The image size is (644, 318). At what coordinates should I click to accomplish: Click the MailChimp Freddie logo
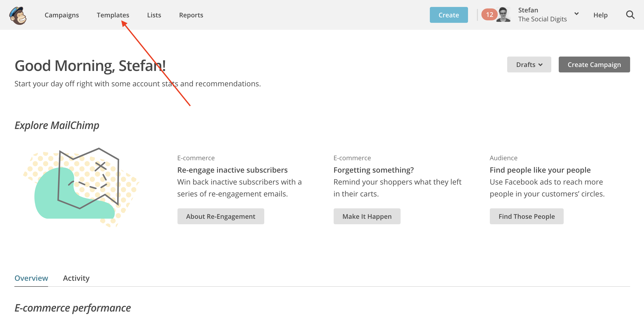point(18,15)
